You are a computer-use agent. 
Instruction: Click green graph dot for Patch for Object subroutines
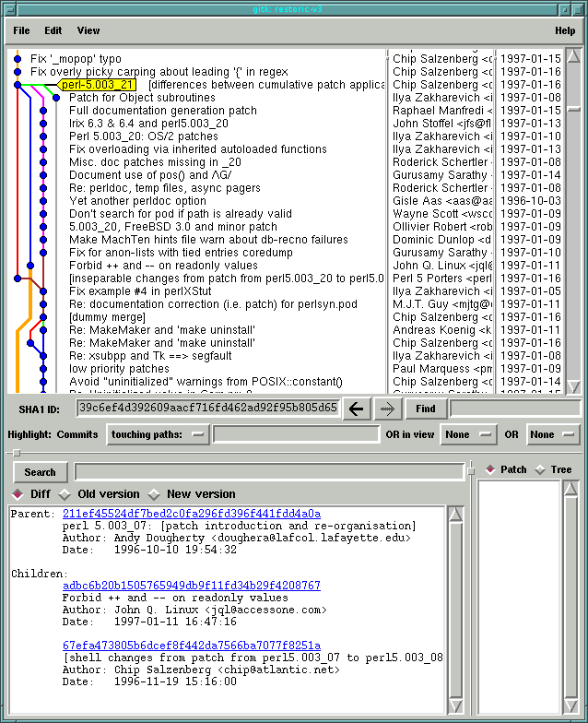tap(56, 98)
